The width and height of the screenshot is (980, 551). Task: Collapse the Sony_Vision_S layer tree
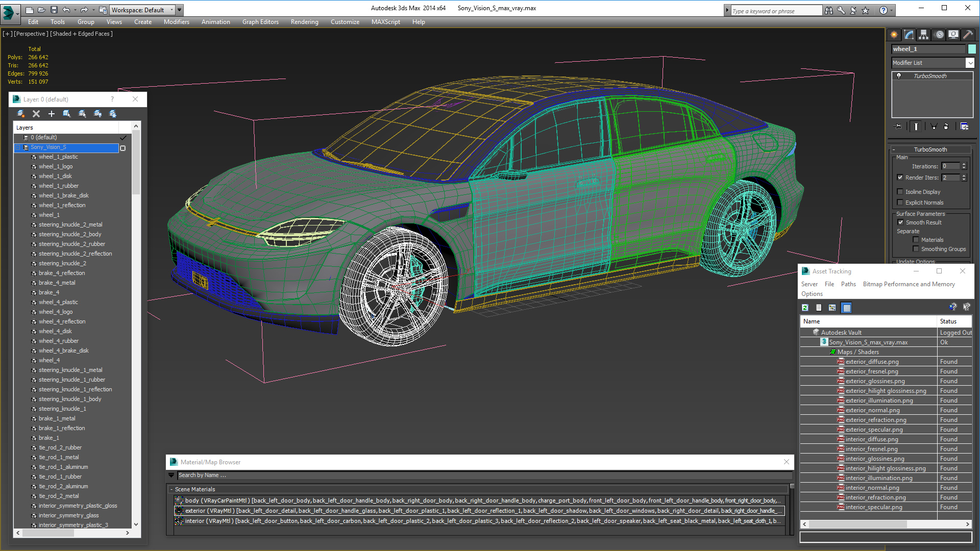point(18,147)
